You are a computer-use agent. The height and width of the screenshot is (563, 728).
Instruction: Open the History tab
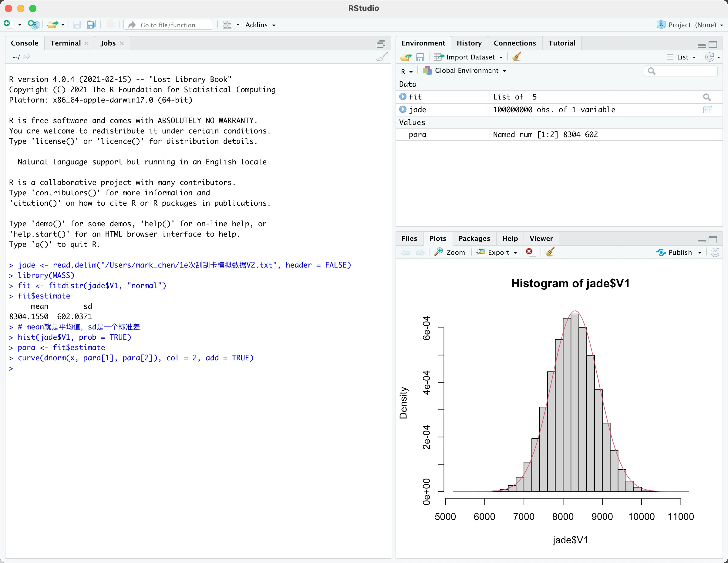pyautogui.click(x=469, y=43)
